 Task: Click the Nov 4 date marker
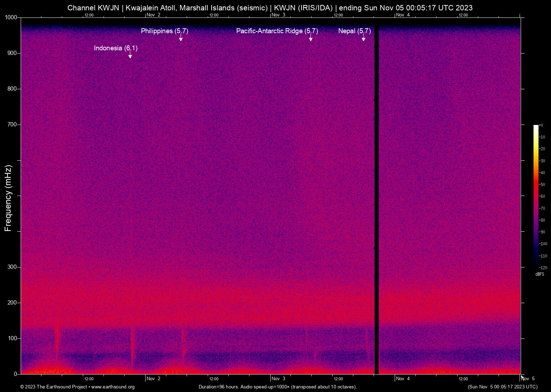coord(404,379)
